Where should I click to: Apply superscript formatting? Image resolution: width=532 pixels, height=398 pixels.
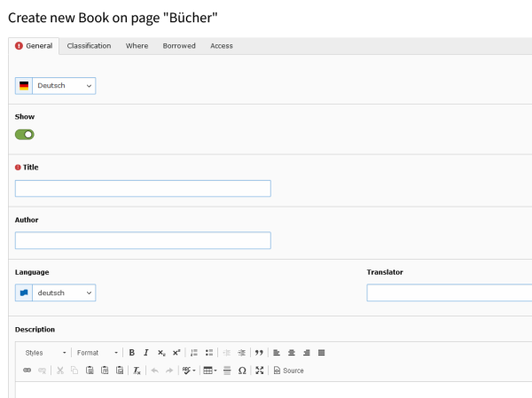[176, 353]
